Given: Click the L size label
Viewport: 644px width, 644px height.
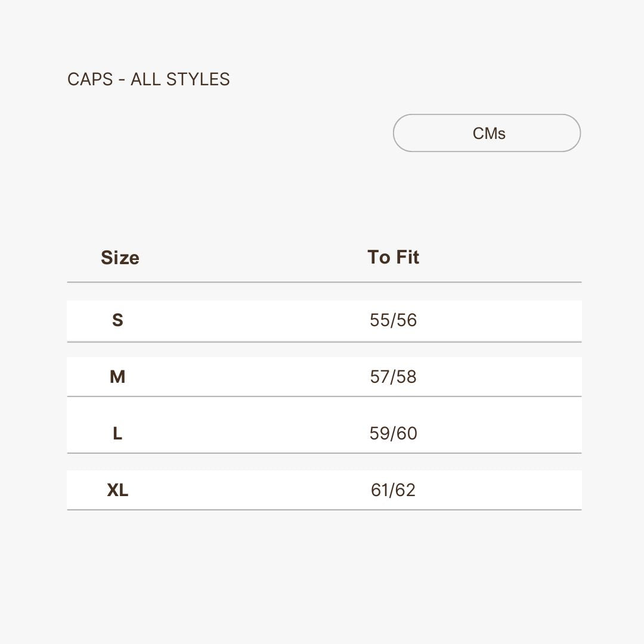Looking at the screenshot, I should click(x=117, y=434).
